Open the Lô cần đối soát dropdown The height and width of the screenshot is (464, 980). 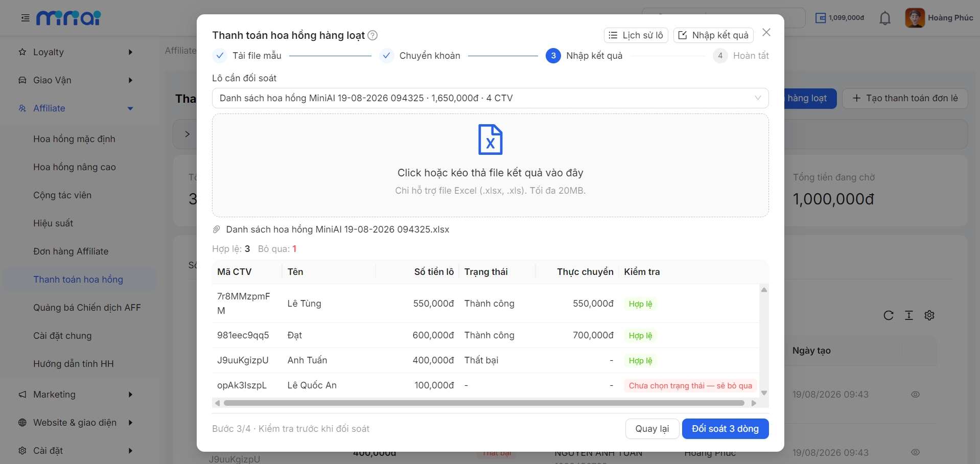tap(491, 98)
